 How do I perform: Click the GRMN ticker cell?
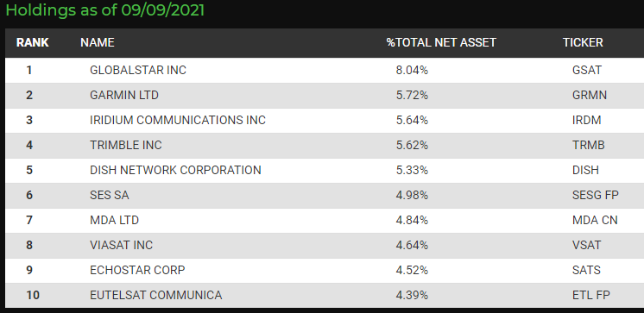[590, 95]
